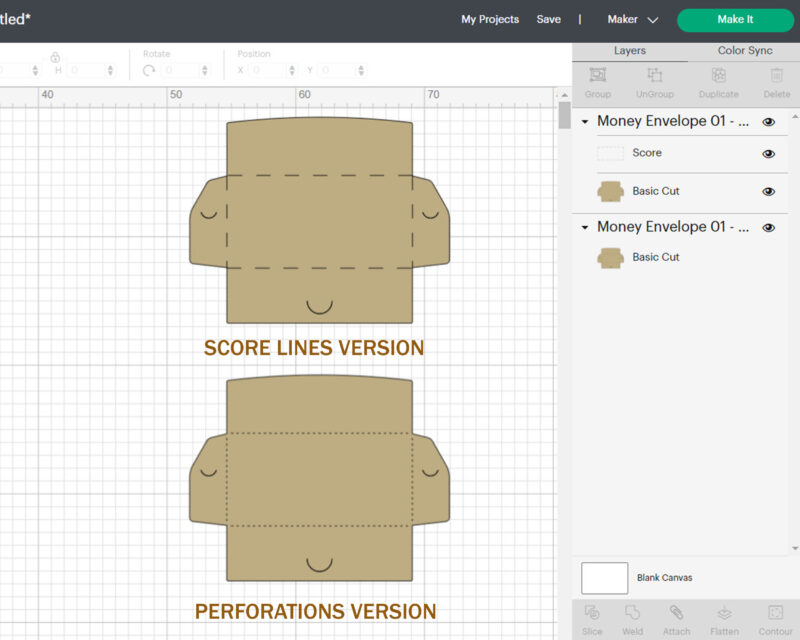Click Save in the top bar
Screen dimensions: 800x640
pyautogui.click(x=548, y=20)
